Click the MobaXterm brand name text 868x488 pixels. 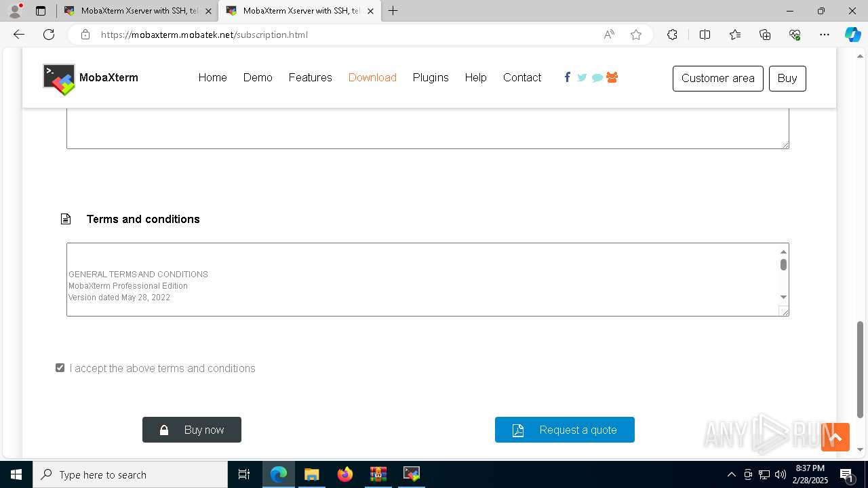tap(108, 78)
